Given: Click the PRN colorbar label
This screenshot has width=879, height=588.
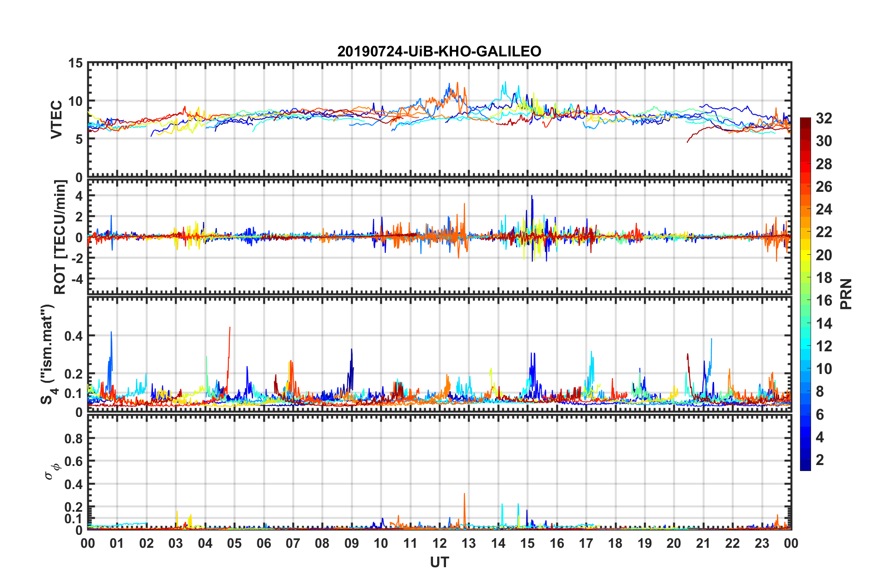Looking at the screenshot, I should pos(846,294).
